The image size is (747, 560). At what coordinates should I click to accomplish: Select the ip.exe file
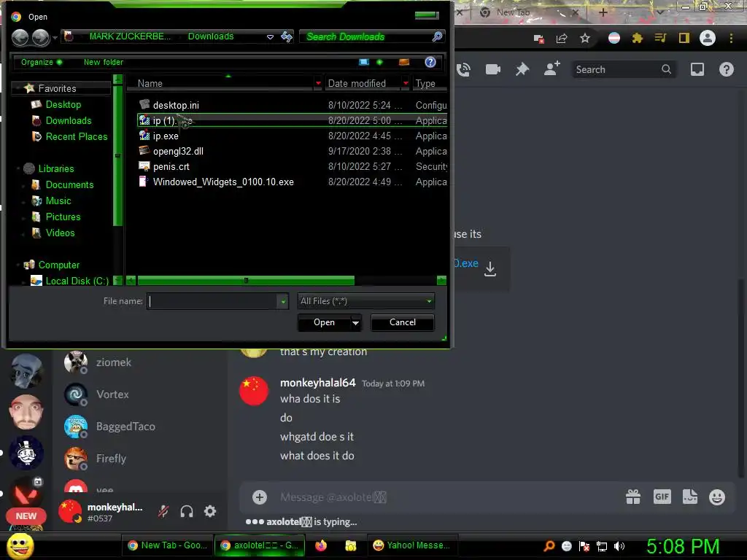coord(166,136)
